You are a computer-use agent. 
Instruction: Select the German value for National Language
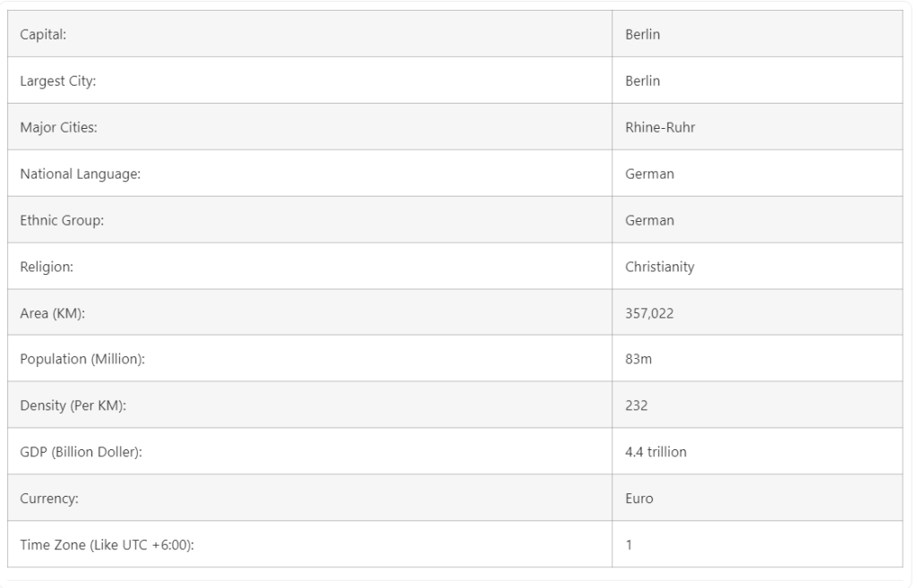649,174
